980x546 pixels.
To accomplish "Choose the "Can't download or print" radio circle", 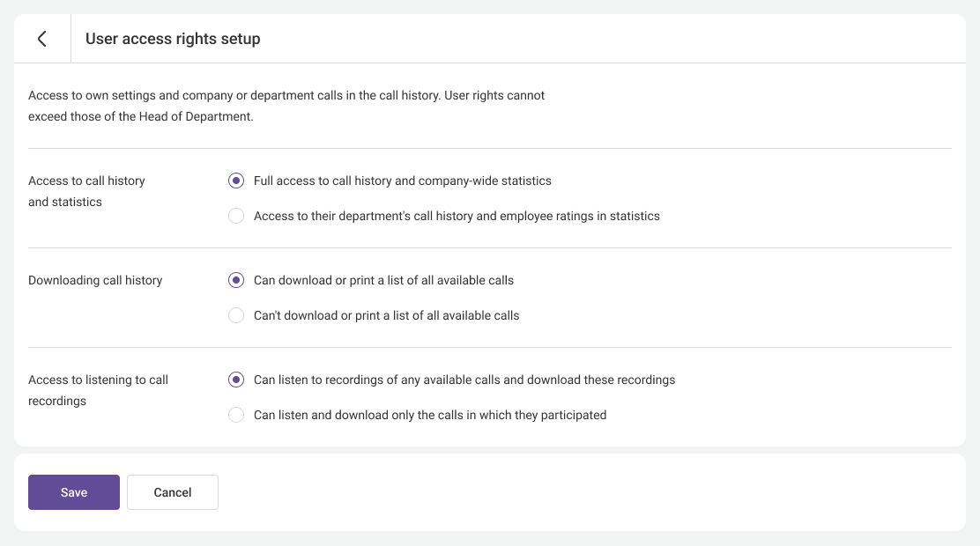I will pos(235,315).
